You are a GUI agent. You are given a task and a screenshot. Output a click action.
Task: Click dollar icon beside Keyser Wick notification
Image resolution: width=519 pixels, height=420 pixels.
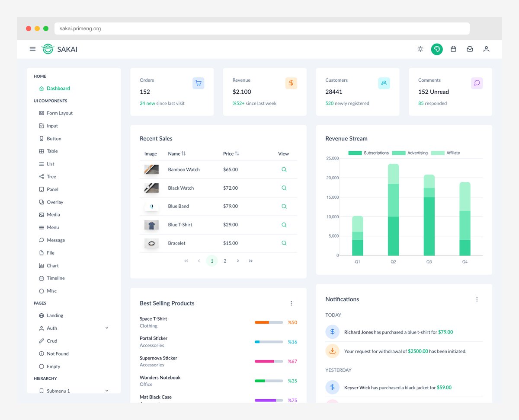(x=332, y=387)
